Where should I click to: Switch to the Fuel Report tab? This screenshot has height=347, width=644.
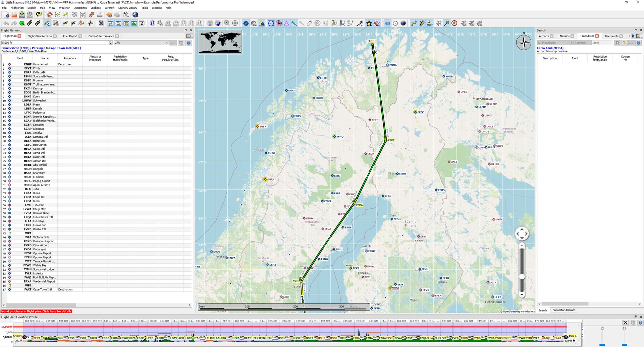pos(70,36)
